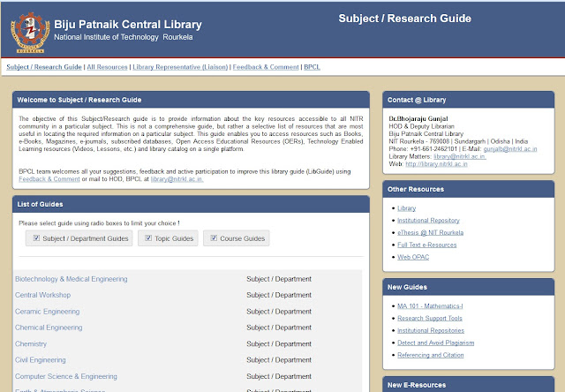The image size is (565, 392).
Task: Click Library Matters email link in Contact panel
Action: coord(460,156)
